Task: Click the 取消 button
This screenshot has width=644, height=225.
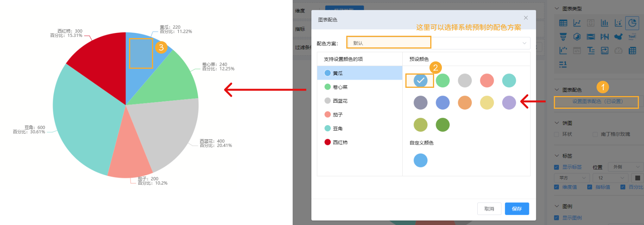Action: (489, 209)
